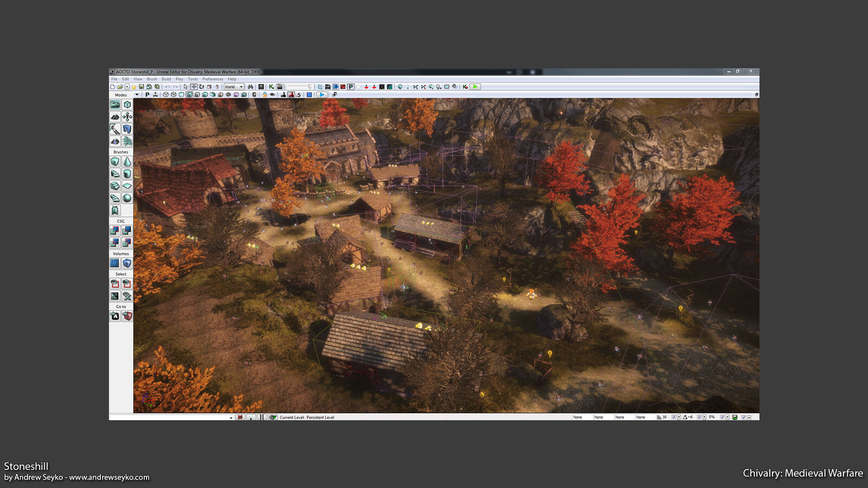
Task: Show all actors X icon
Action: pos(127,296)
